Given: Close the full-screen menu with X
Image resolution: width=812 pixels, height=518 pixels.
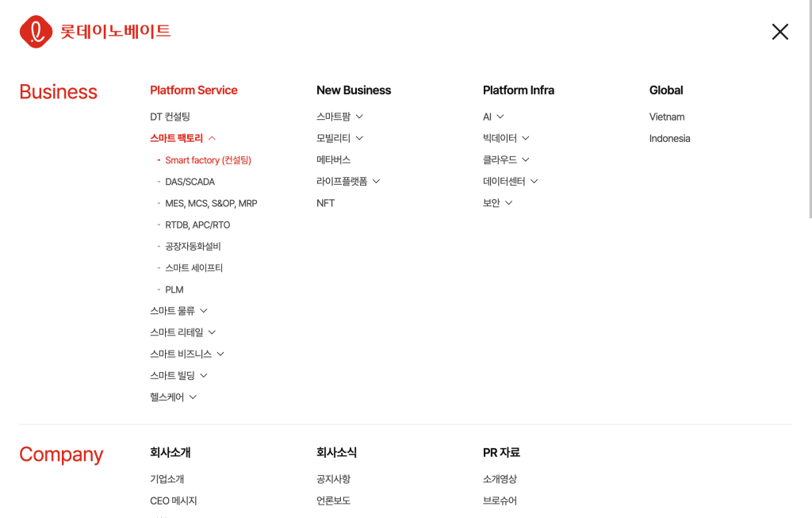Looking at the screenshot, I should [779, 32].
